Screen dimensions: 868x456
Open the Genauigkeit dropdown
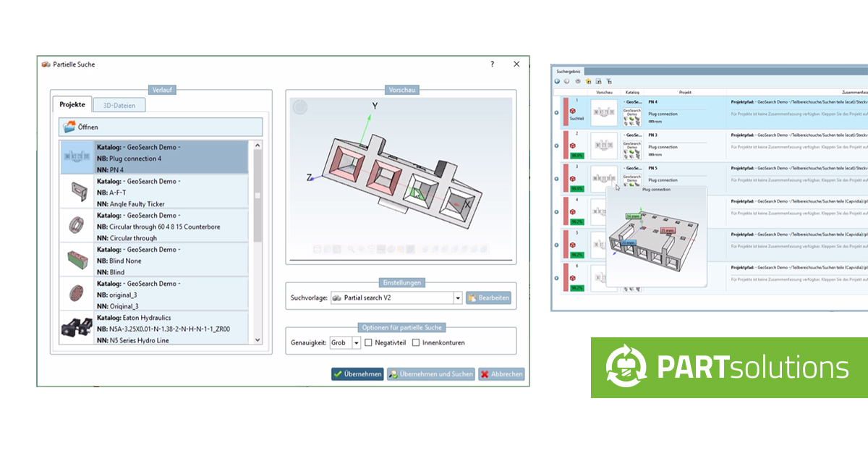coord(356,342)
